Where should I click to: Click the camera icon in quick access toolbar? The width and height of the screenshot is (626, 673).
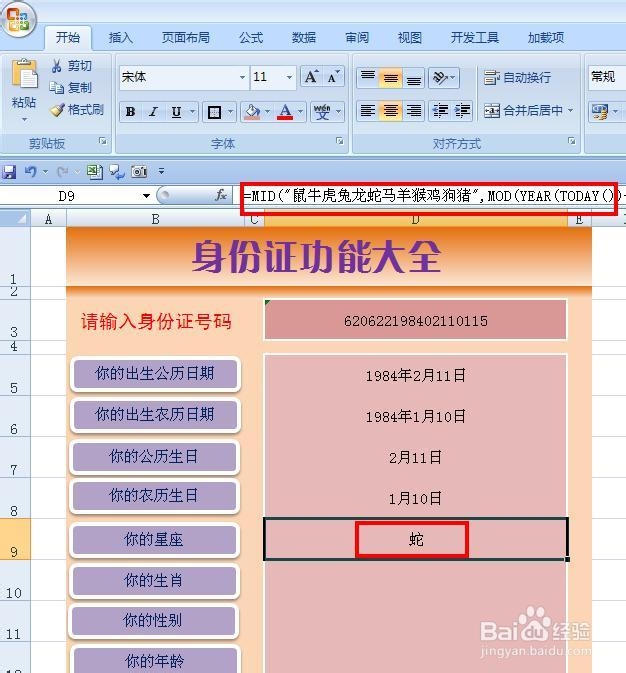point(139,172)
